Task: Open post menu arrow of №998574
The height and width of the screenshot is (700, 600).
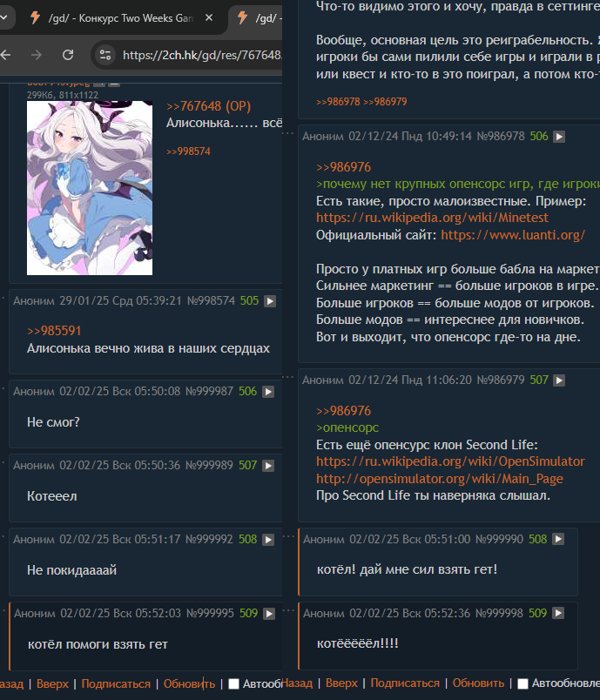Action: (x=270, y=301)
